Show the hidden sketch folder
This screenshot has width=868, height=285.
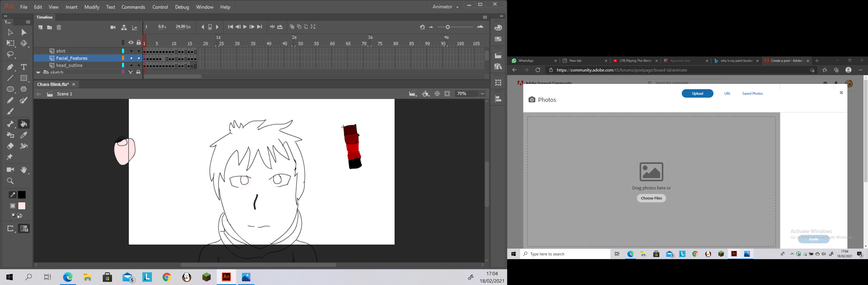pyautogui.click(x=130, y=72)
